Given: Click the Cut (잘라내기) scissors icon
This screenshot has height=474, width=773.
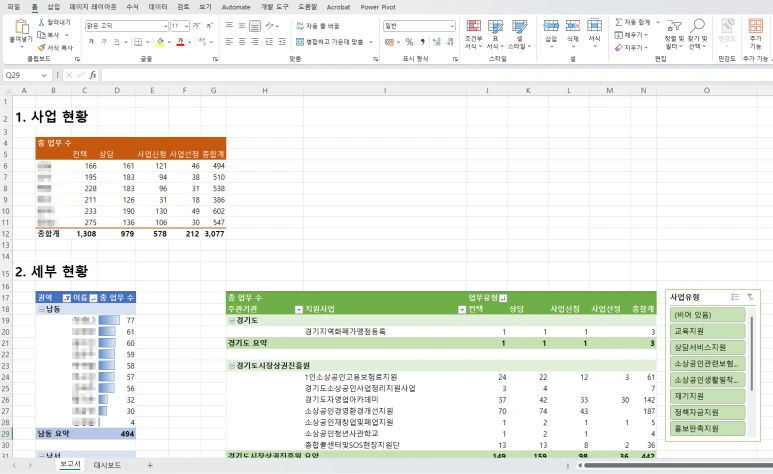Looking at the screenshot, I should [x=41, y=22].
